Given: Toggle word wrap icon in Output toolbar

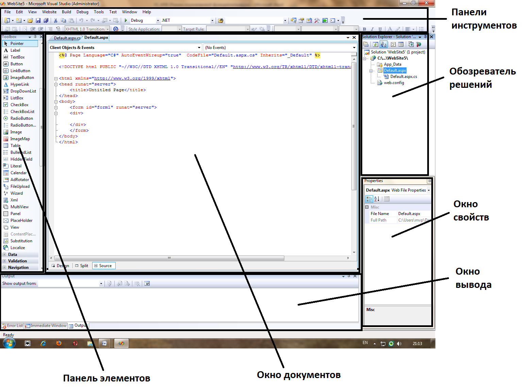Looking at the screenshot, I should (x=147, y=283).
